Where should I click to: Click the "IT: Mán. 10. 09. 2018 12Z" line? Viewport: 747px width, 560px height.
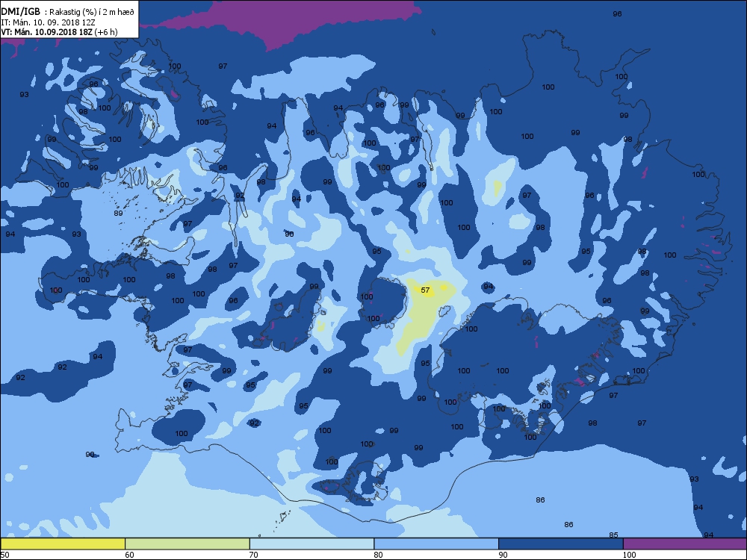pyautogui.click(x=47, y=22)
